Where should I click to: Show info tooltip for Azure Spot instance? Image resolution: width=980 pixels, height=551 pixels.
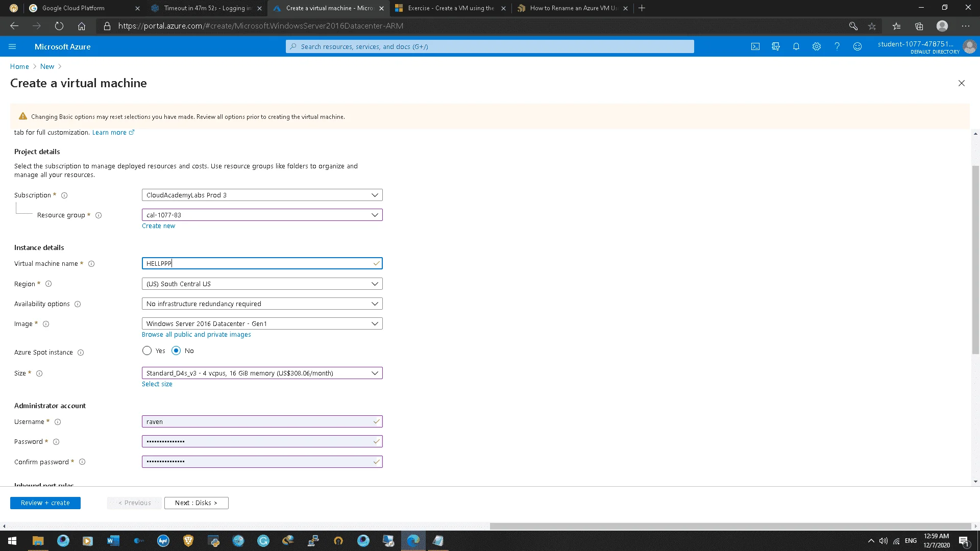pyautogui.click(x=81, y=353)
